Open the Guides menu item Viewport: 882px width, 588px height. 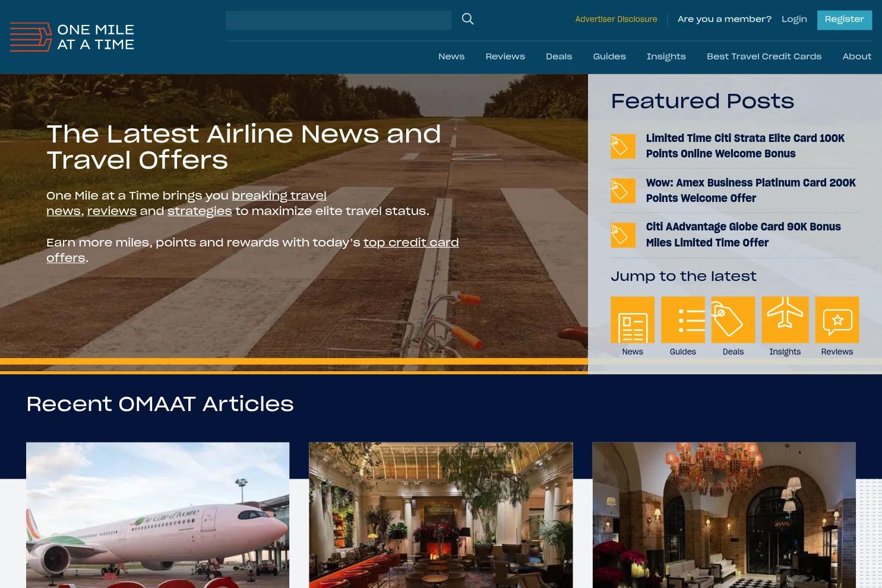point(609,56)
